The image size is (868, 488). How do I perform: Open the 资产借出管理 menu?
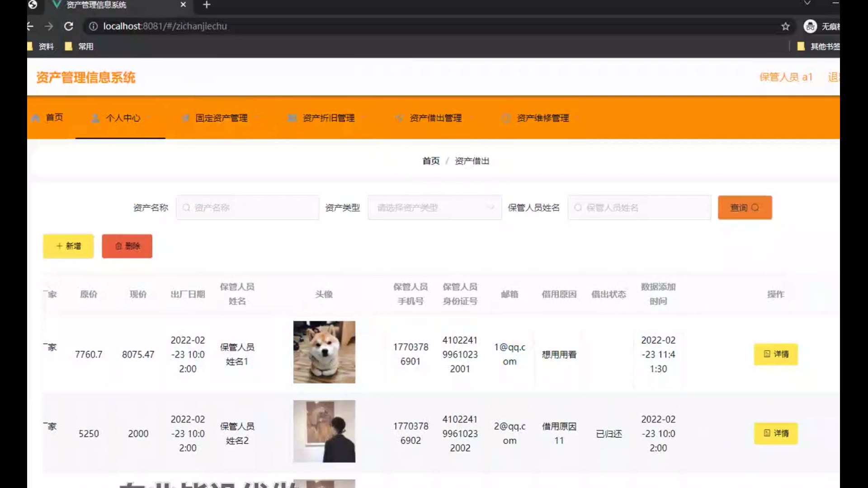pyautogui.click(x=435, y=118)
